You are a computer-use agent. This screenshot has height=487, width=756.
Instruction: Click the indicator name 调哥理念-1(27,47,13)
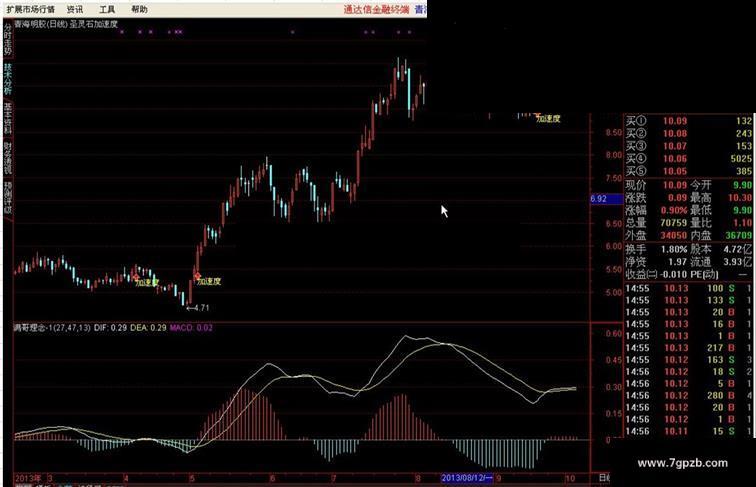pyautogui.click(x=52, y=327)
